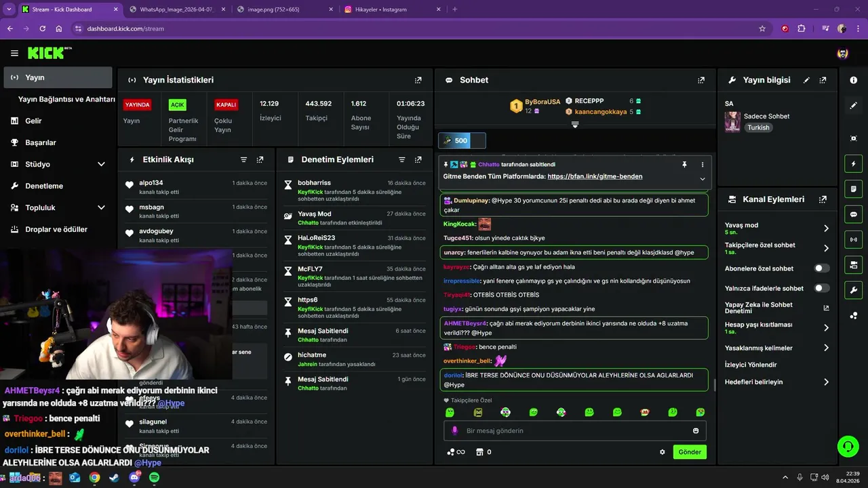
Task: Click the Kick logo
Action: point(50,53)
